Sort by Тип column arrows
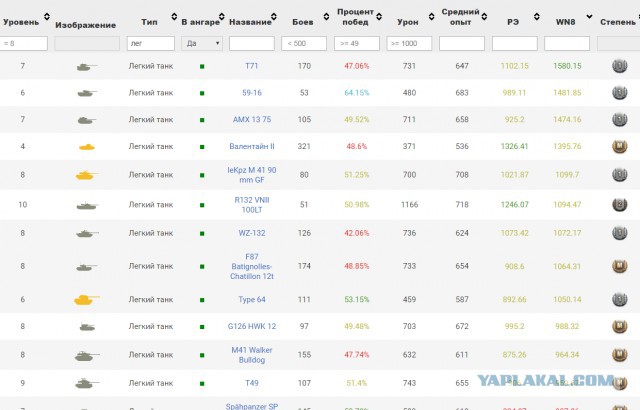Viewport: 640px width, 410px height. 174,16
